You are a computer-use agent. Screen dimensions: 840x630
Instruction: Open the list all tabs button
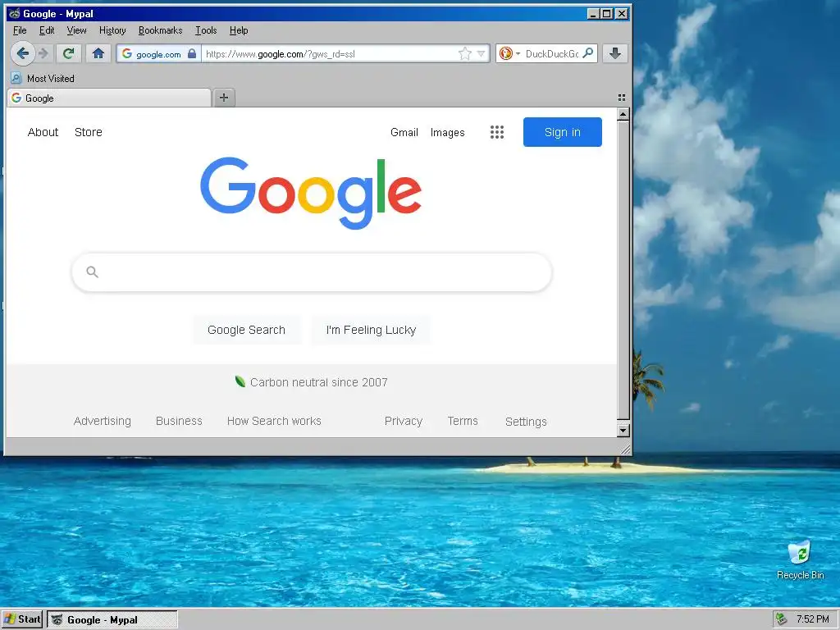[x=622, y=98]
